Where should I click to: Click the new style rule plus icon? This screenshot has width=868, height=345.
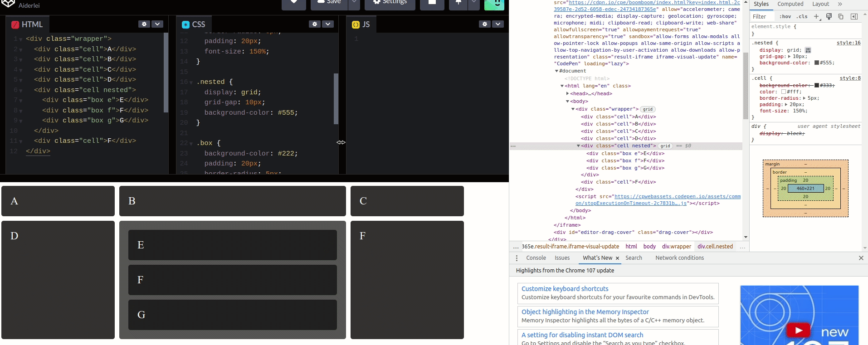816,16
